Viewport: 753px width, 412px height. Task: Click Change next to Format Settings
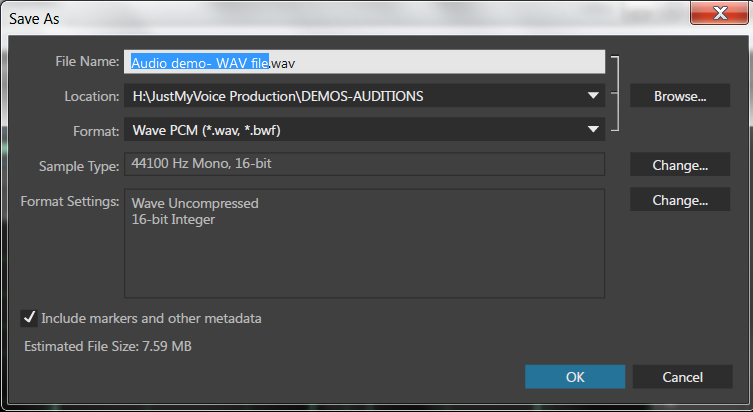point(680,199)
